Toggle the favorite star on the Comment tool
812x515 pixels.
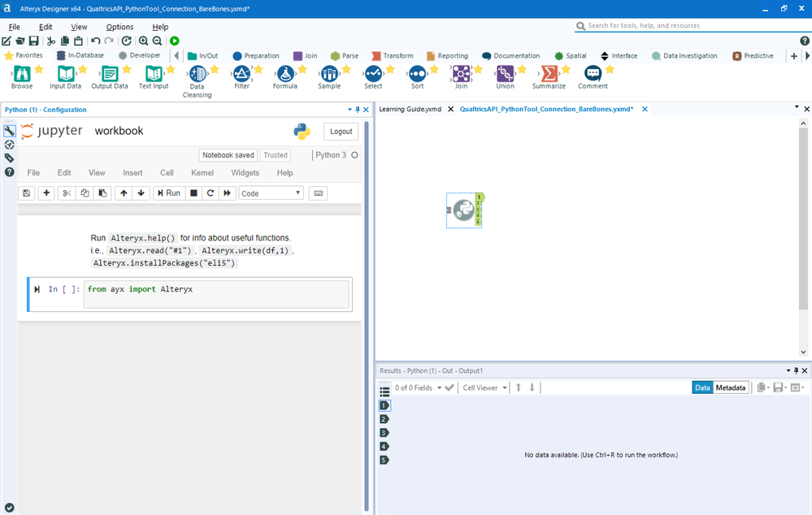[x=610, y=69]
